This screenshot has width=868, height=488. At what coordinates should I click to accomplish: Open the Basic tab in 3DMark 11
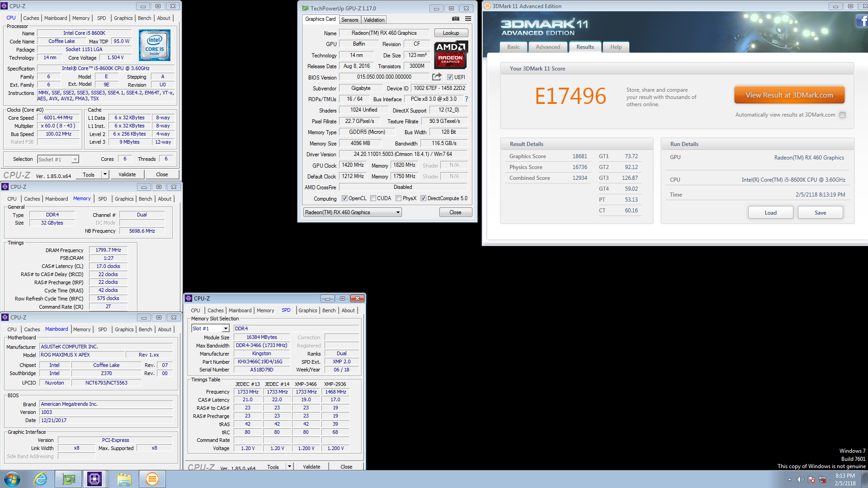513,47
